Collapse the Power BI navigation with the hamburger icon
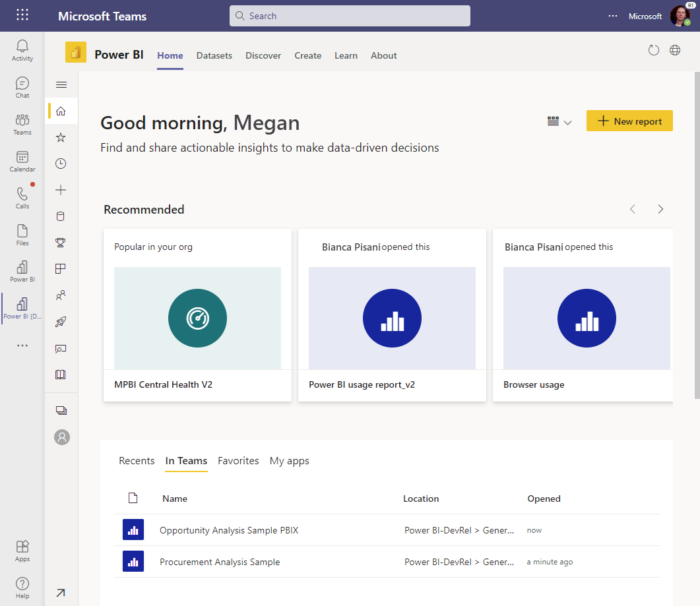The width and height of the screenshot is (700, 606). click(x=61, y=84)
